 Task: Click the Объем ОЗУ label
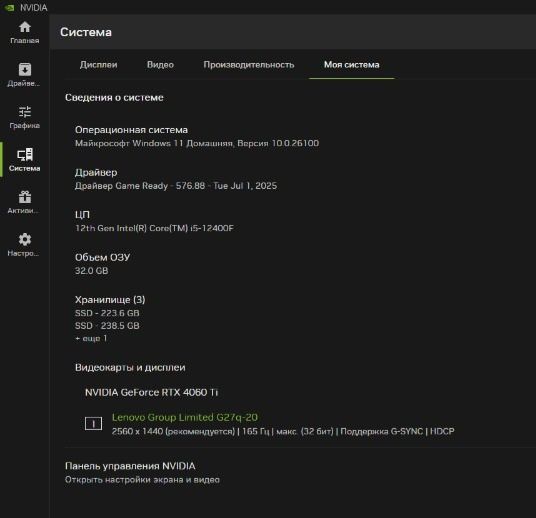(102, 257)
